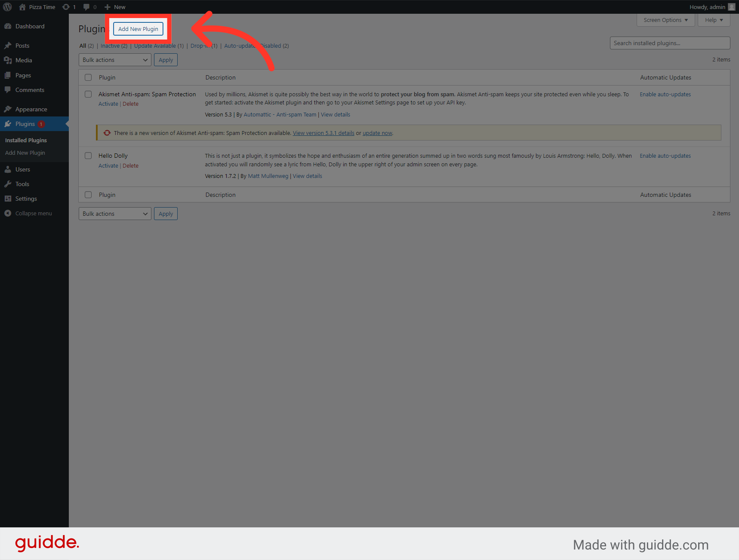
Task: Activate the Hello Dolly plugin
Action: pyautogui.click(x=108, y=165)
